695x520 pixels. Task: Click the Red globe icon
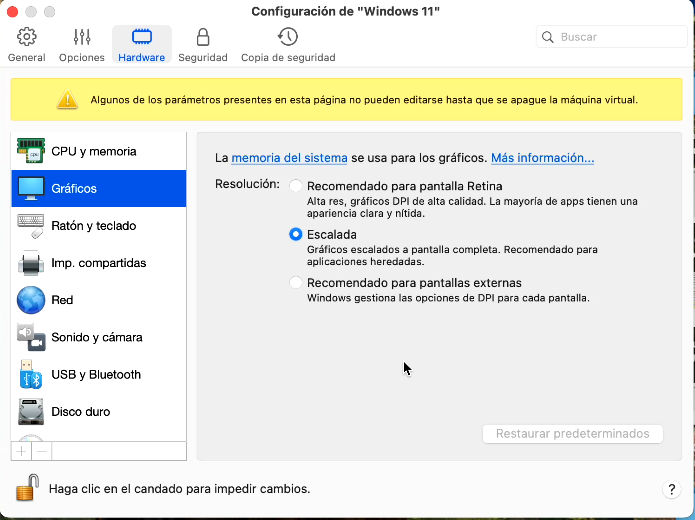(31, 300)
